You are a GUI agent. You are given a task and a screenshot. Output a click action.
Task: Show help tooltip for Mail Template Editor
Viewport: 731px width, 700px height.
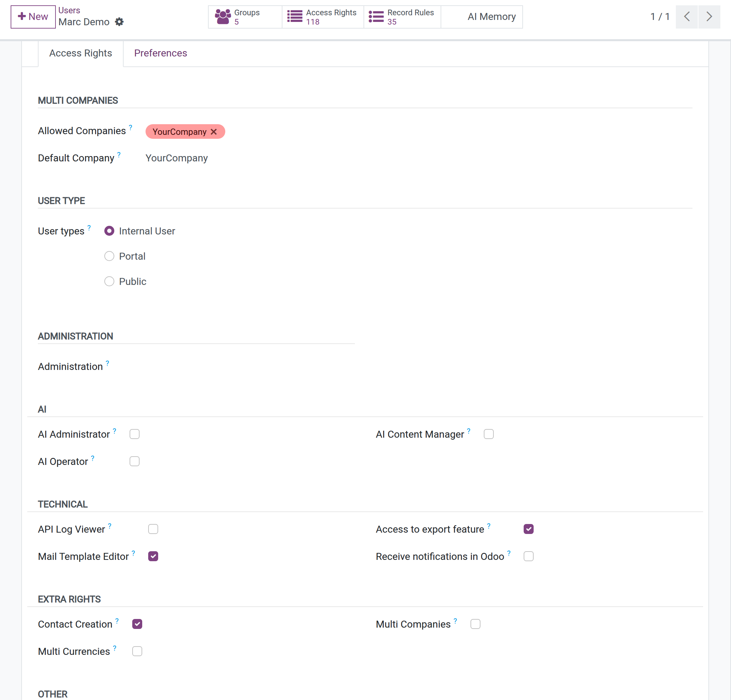134,553
